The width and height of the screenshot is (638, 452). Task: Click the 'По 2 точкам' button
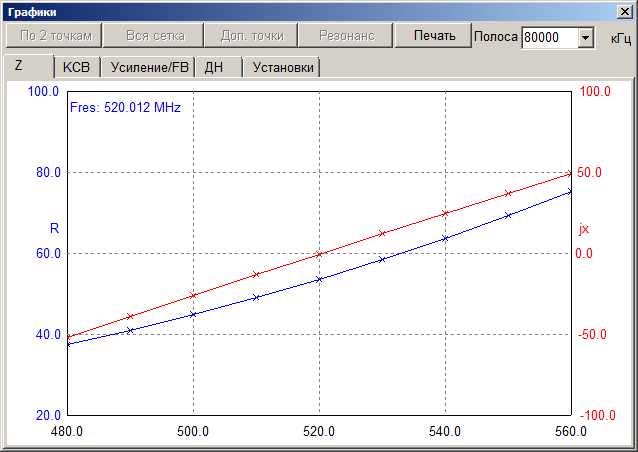(x=54, y=36)
